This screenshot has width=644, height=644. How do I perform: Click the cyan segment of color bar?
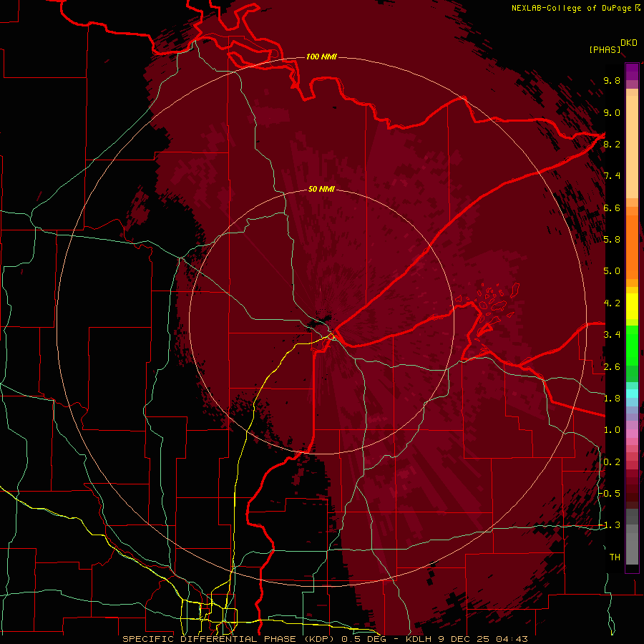pyautogui.click(x=632, y=394)
